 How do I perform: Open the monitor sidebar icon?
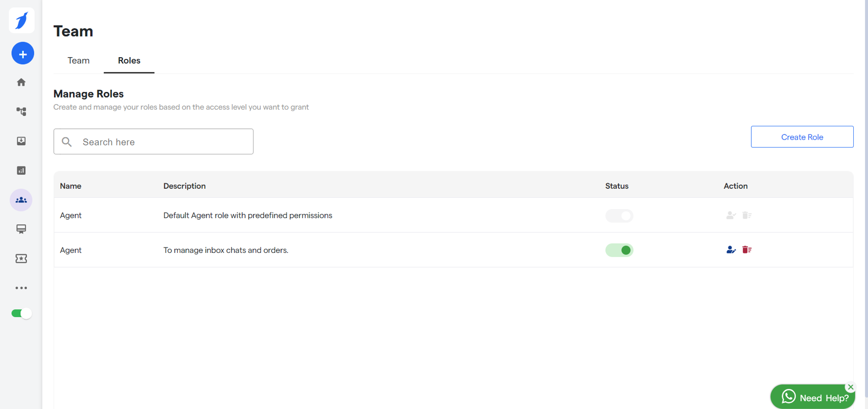tap(21, 229)
